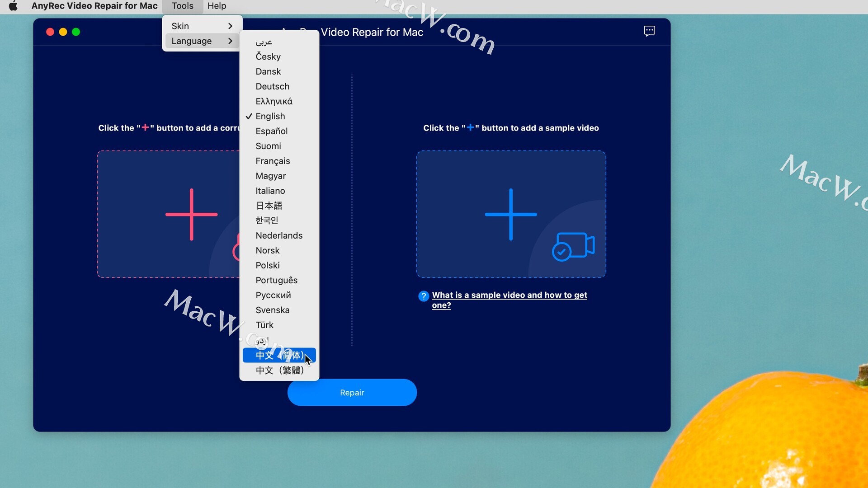The height and width of the screenshot is (488, 868).
Task: Choose Italiano language
Action: 279,191
